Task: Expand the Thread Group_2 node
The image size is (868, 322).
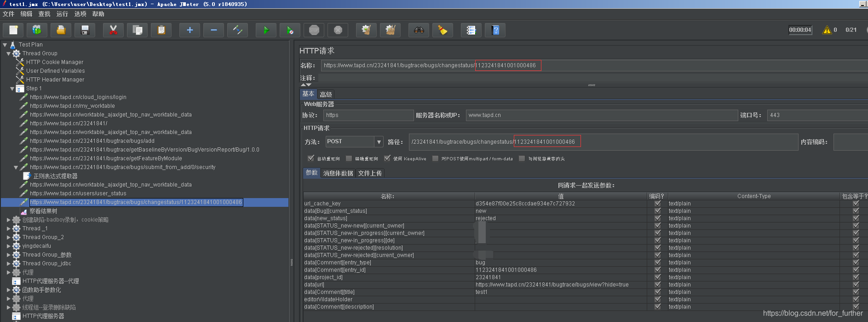Action: tap(8, 237)
